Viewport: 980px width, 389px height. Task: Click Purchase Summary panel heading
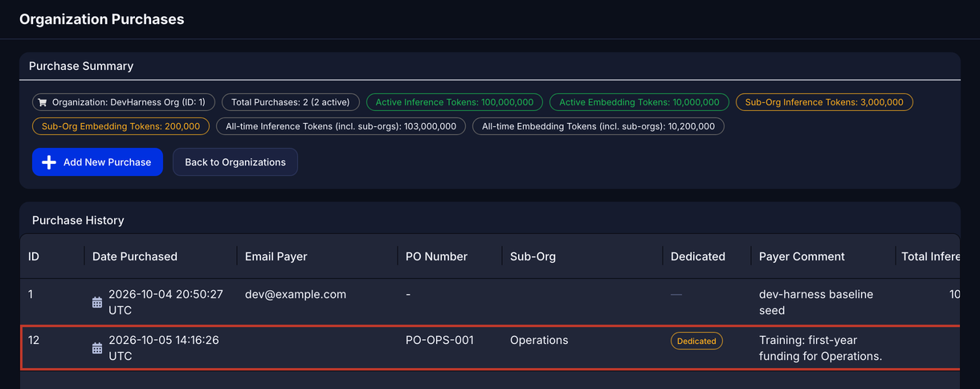(x=81, y=66)
